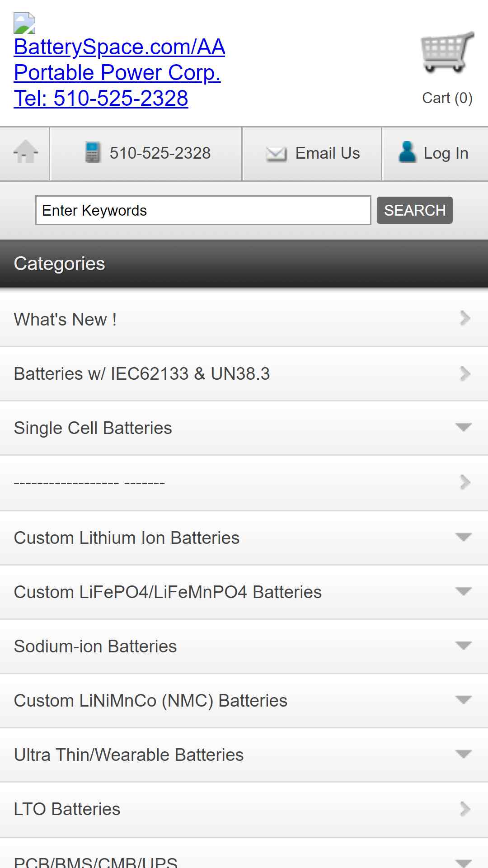Expand Sodium-ion Batteries category
Screen dimensions: 488x868
464,646
